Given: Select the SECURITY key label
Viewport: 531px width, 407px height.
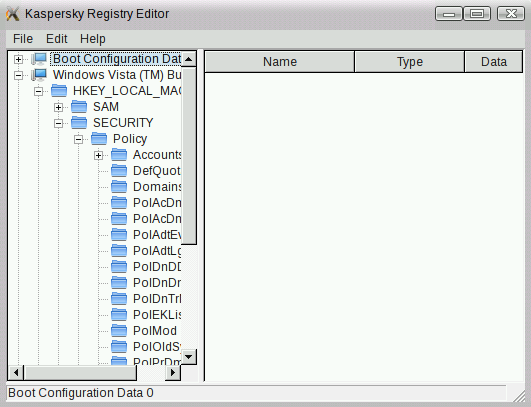Looking at the screenshot, I should pos(123,123).
